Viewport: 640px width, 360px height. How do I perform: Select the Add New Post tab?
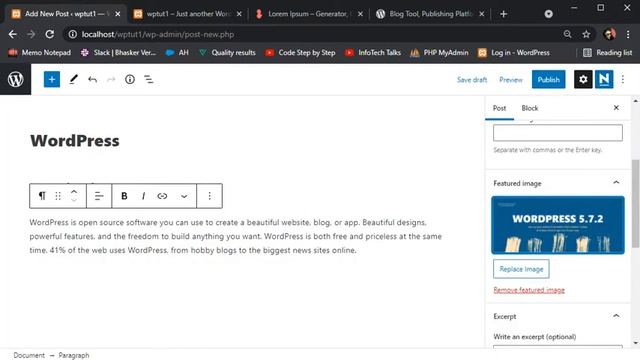tap(65, 14)
